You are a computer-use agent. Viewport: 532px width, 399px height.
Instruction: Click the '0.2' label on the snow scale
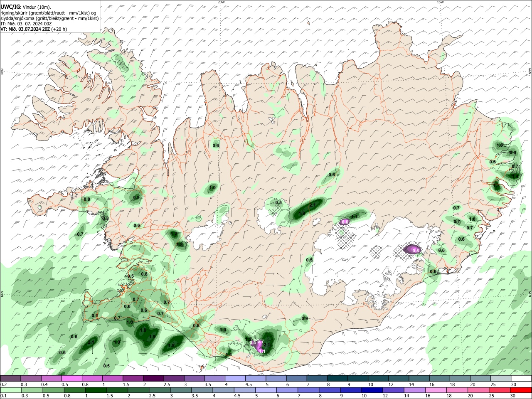tap(3, 384)
